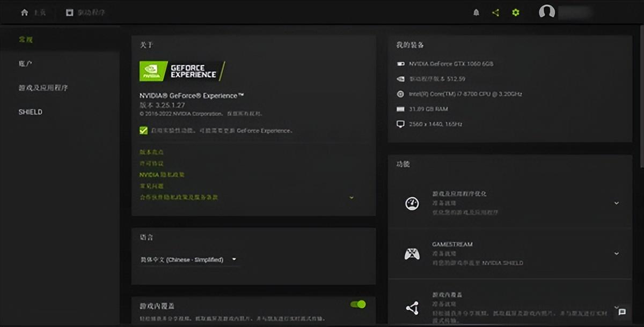644x327 pixels.
Task: Click the CPU icon beside Intel Core i7-8700
Action: [x=400, y=94]
